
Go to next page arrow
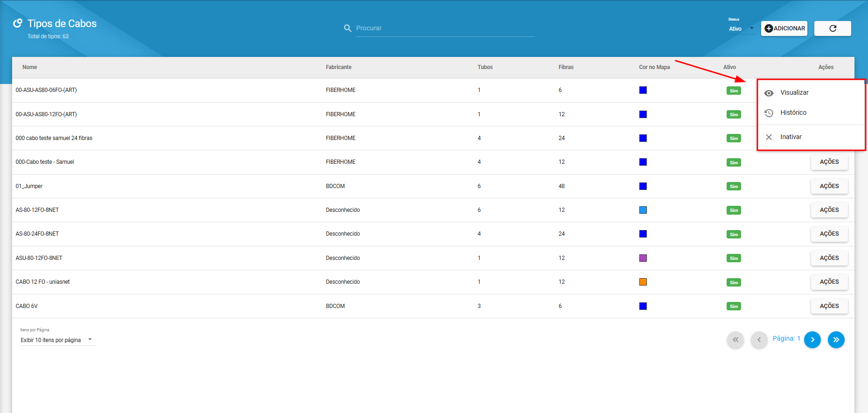point(812,340)
